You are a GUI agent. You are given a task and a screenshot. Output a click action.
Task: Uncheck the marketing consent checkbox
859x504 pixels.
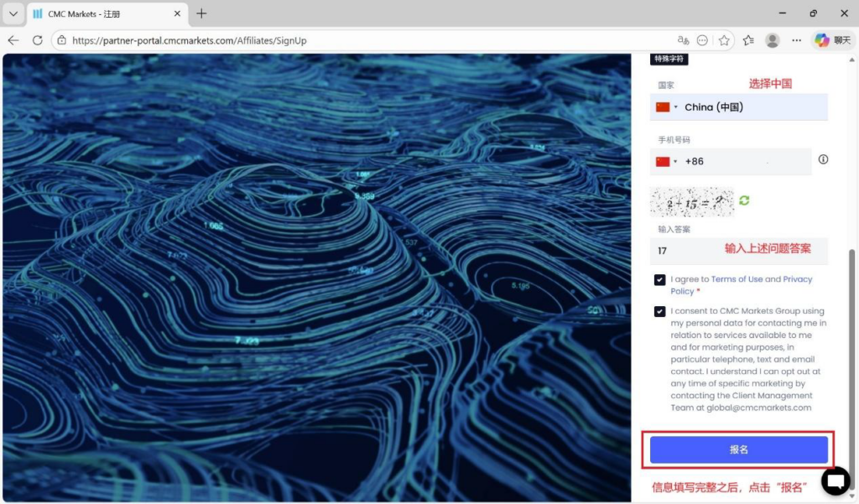660,311
